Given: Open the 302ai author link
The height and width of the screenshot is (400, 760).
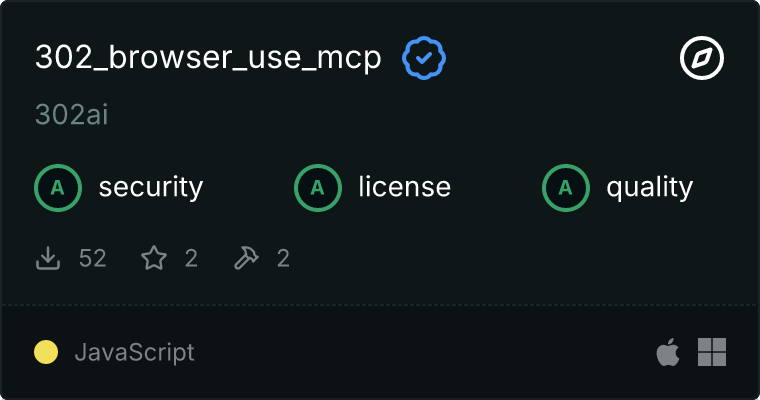Looking at the screenshot, I should [x=72, y=115].
